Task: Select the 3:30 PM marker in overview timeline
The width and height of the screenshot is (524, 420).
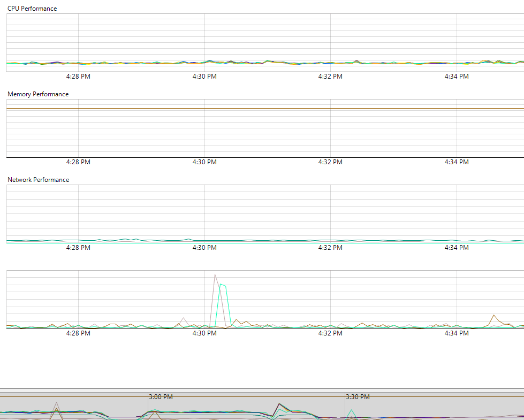Action: click(358, 397)
